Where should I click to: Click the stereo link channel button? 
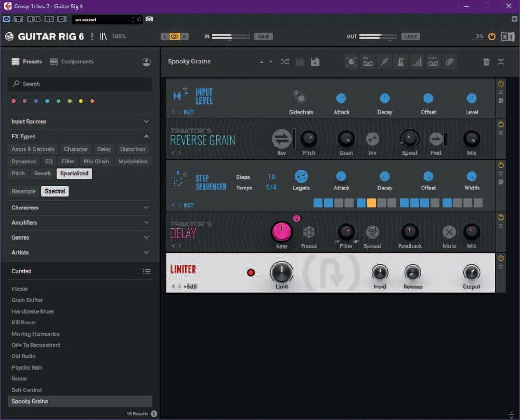tap(174, 36)
